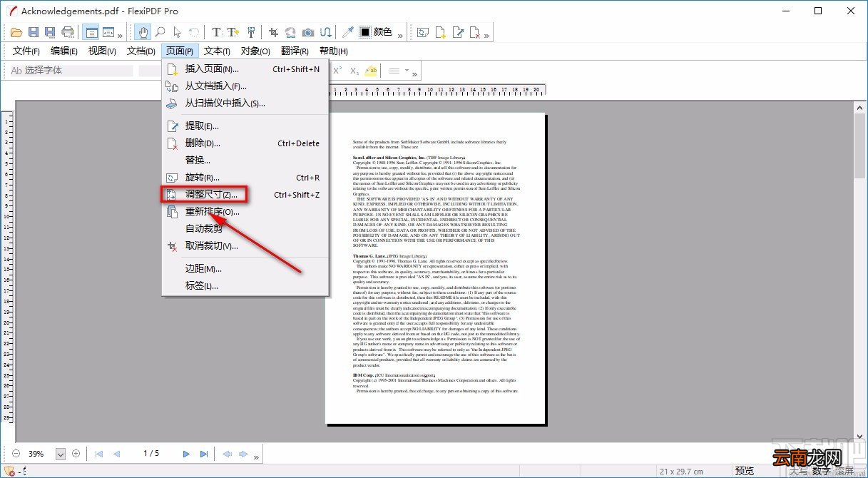This screenshot has height=478, width=868.
Task: Pick the eyedropper color tool
Action: [x=347, y=32]
